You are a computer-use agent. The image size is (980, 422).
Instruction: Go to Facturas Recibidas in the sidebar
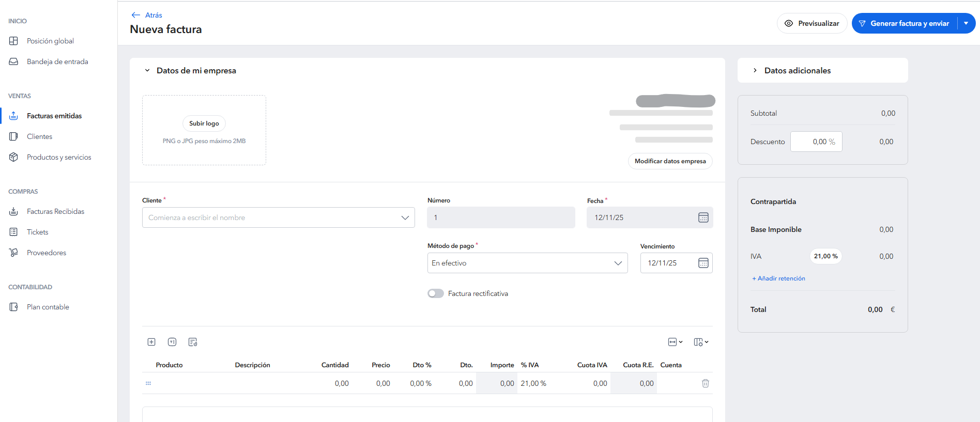point(55,211)
